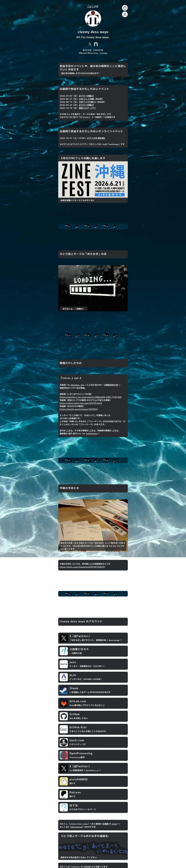This screenshot has height=868, width=186.
Task: Click the share icon at the top
Action: pos(125,8)
